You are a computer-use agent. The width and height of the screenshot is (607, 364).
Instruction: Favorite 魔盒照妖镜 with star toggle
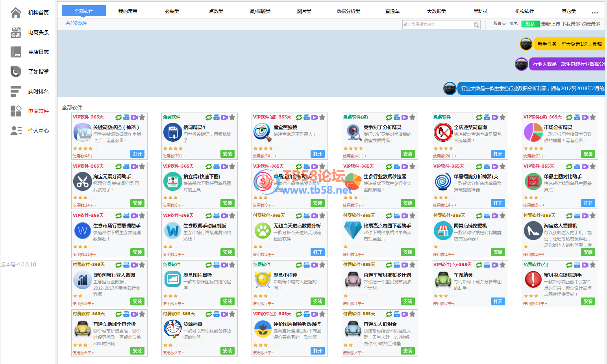(x=322, y=117)
